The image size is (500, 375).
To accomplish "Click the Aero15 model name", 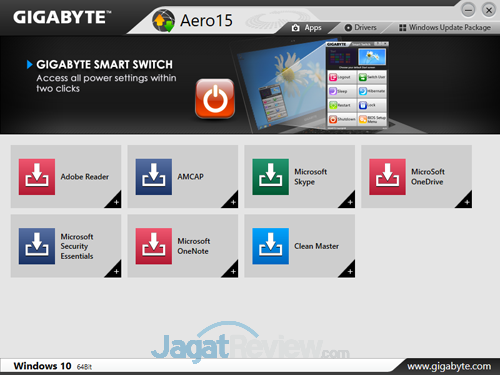I will click(x=206, y=21).
